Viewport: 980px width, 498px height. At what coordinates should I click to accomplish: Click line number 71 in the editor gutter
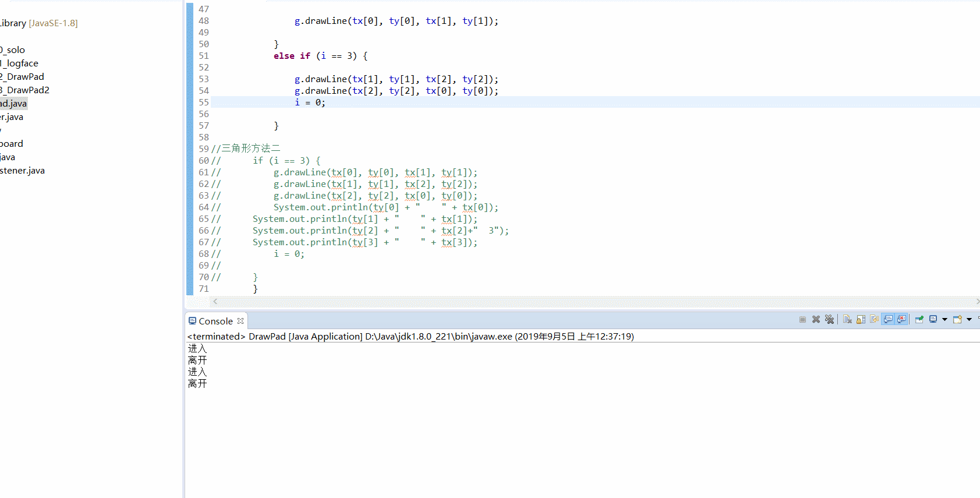tap(203, 289)
